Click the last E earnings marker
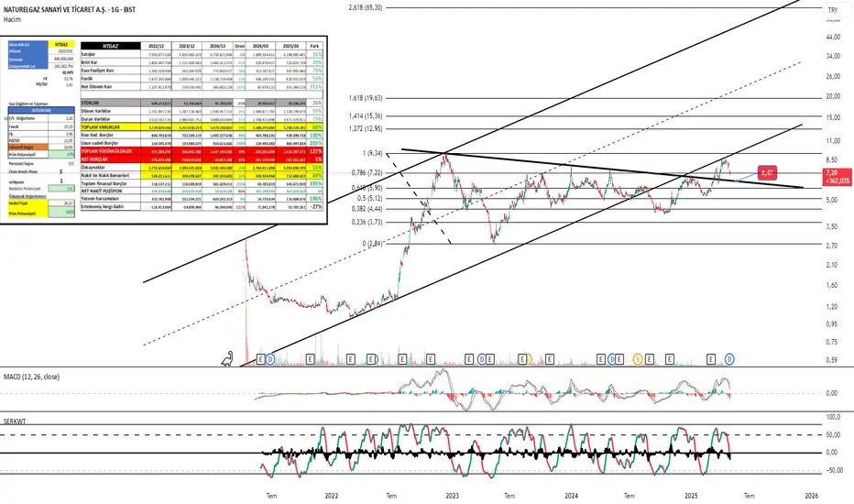The image size is (854, 504). [x=711, y=359]
